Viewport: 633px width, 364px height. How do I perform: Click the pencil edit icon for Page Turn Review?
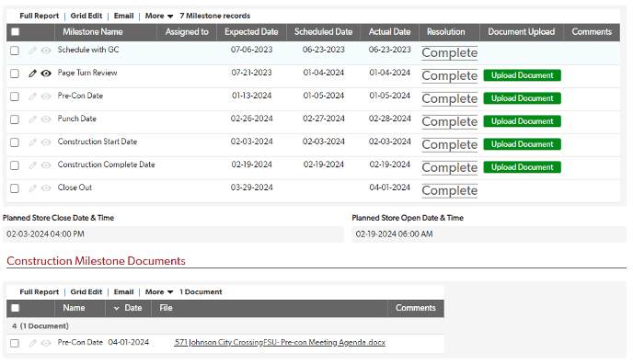(33, 74)
